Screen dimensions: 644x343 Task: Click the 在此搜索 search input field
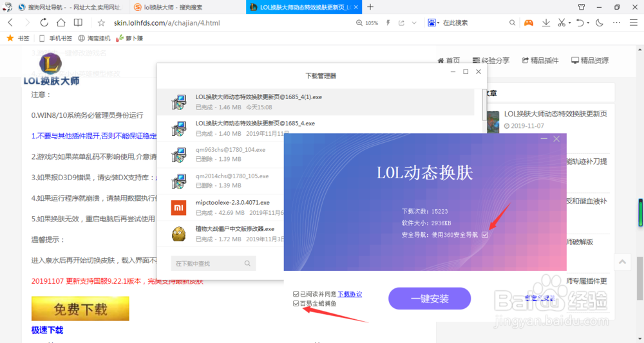point(472,23)
